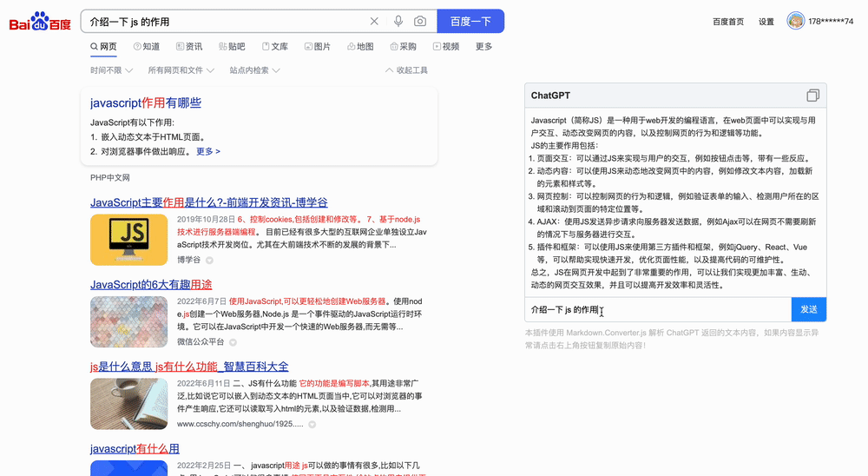
Task: Click the 页面交互 item in ChatGPT answer
Action: click(x=670, y=158)
